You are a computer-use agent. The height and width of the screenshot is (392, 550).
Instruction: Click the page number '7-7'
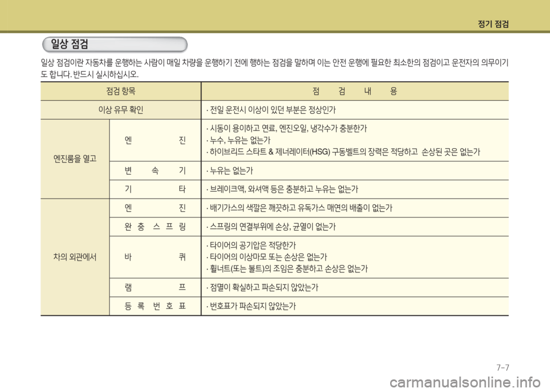click(x=502, y=368)
